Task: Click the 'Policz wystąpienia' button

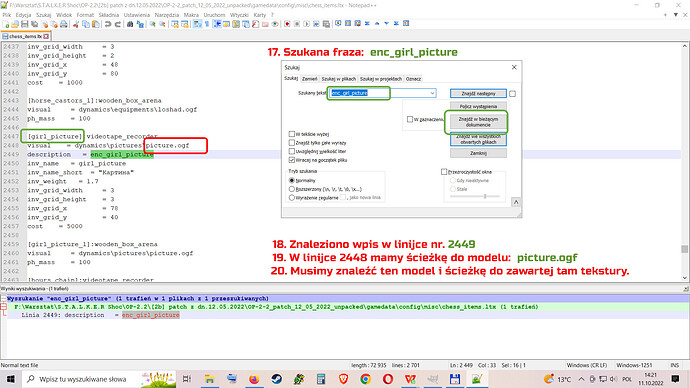Action: (478, 106)
